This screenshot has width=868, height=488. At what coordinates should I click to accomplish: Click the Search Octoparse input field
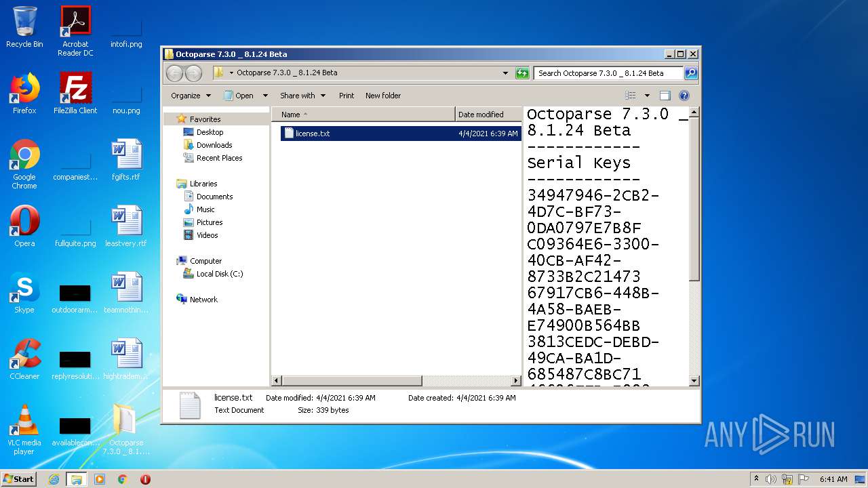pos(608,73)
